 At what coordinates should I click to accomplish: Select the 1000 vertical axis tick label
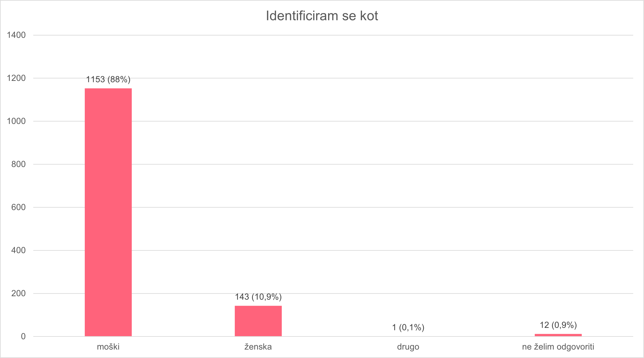pyautogui.click(x=16, y=121)
